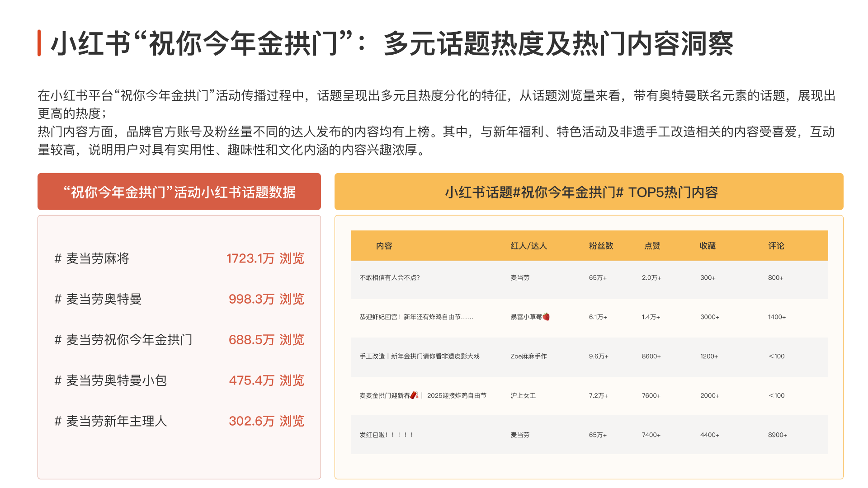The height and width of the screenshot is (488, 868).
Task: Click the likes value 8600+
Action: tap(651, 356)
